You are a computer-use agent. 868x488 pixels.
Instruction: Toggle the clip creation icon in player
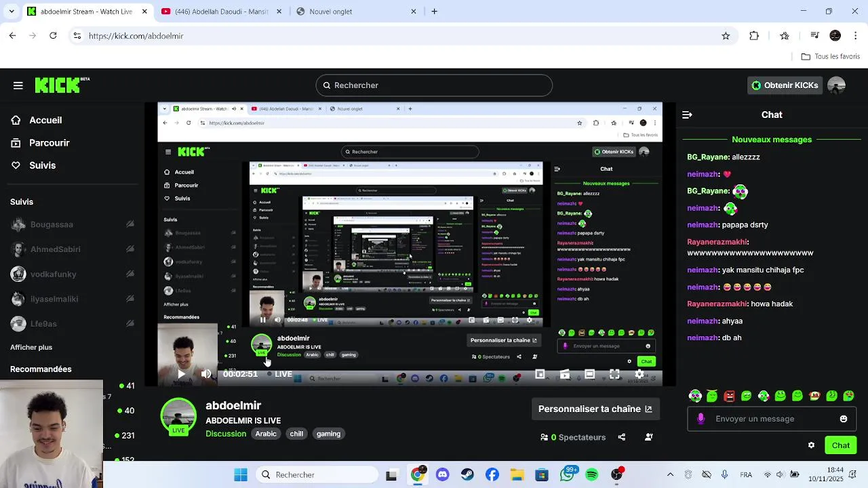565,374
